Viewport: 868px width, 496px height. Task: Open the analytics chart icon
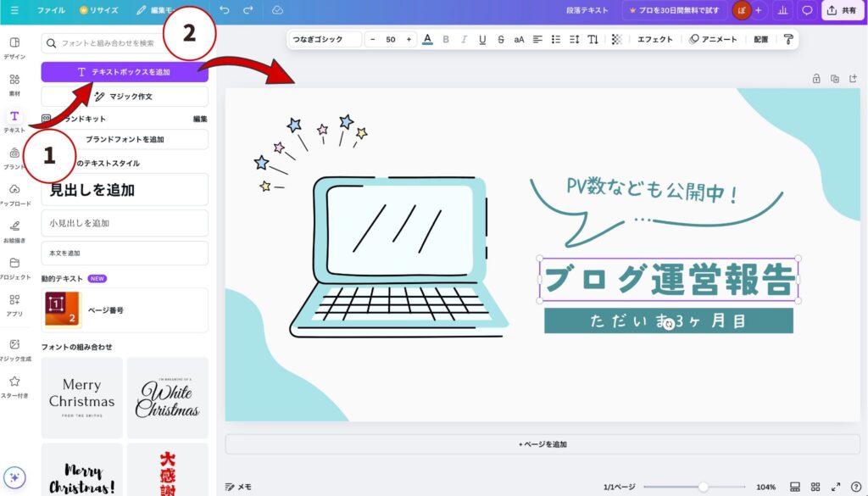pos(782,10)
